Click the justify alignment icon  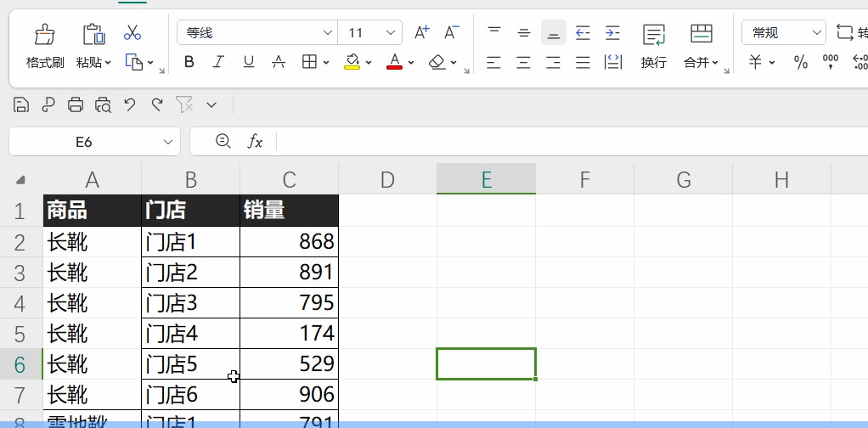(x=583, y=62)
